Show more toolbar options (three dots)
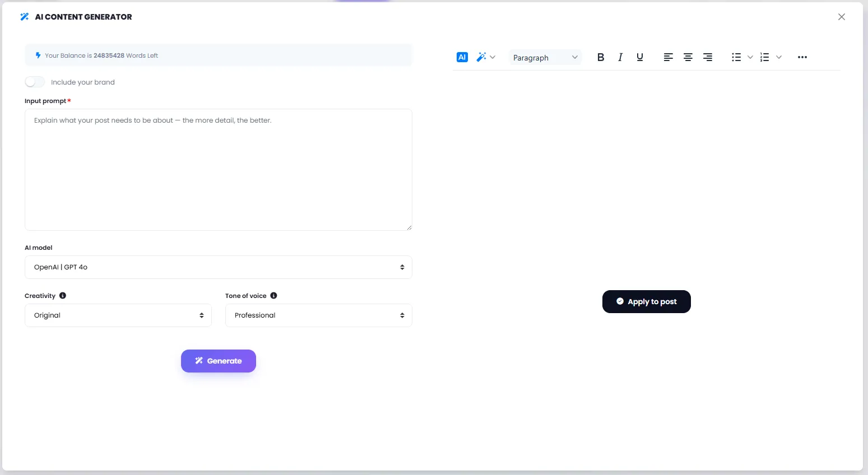This screenshot has width=868, height=475. click(x=802, y=57)
